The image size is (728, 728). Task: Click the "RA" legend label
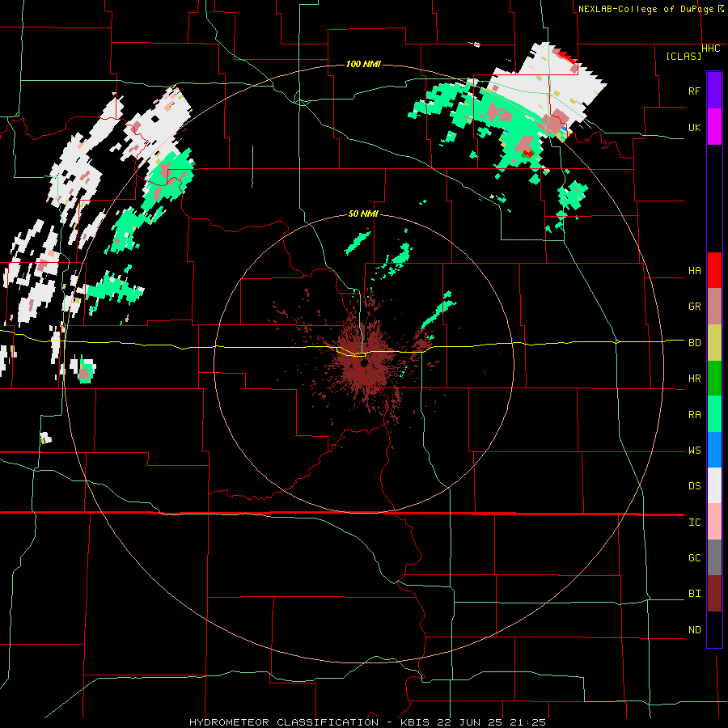tap(694, 415)
